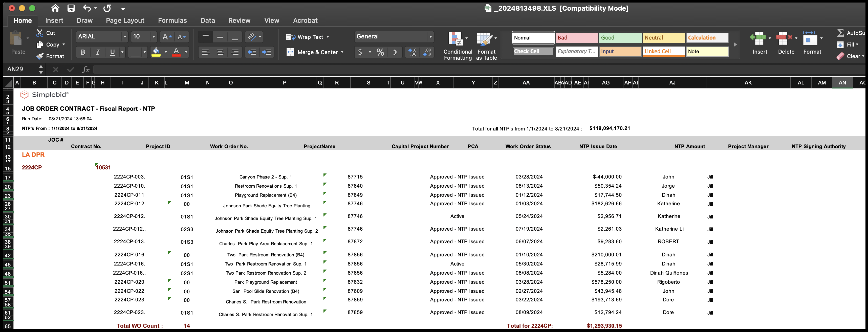The width and height of the screenshot is (868, 332).
Task: Open the Acrobat tab
Action: (x=305, y=20)
